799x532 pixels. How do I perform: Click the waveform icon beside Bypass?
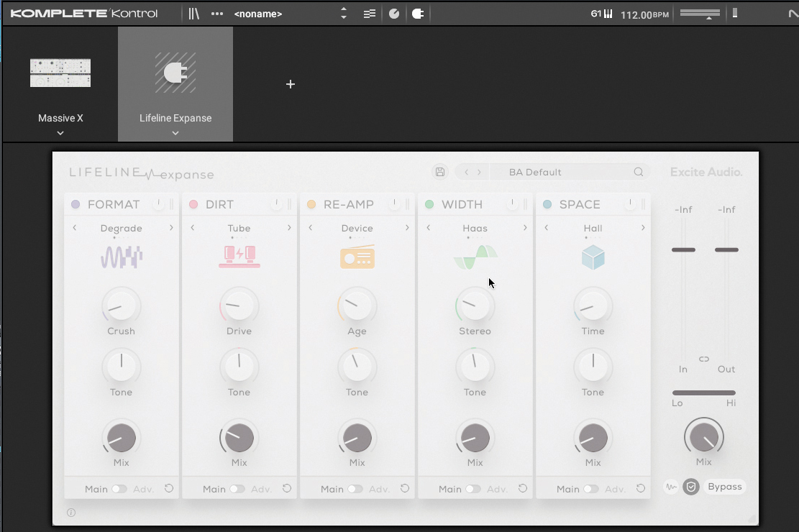pyautogui.click(x=672, y=487)
